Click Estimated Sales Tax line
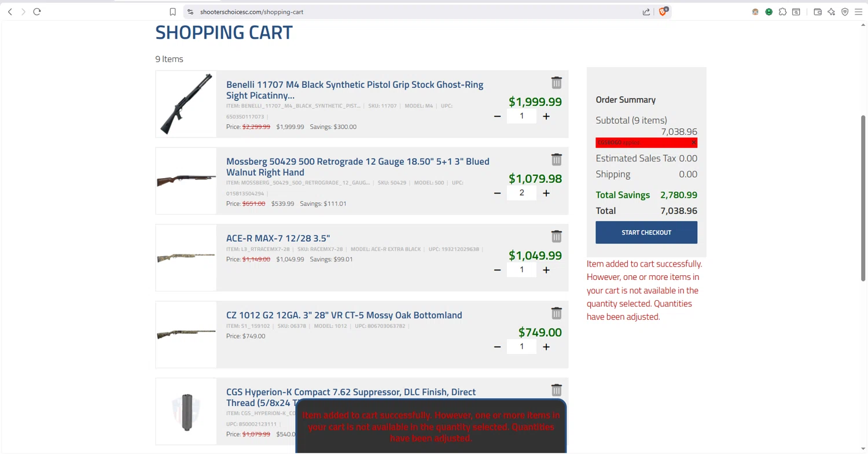Viewport: 868px width, 454px height. (x=646, y=158)
